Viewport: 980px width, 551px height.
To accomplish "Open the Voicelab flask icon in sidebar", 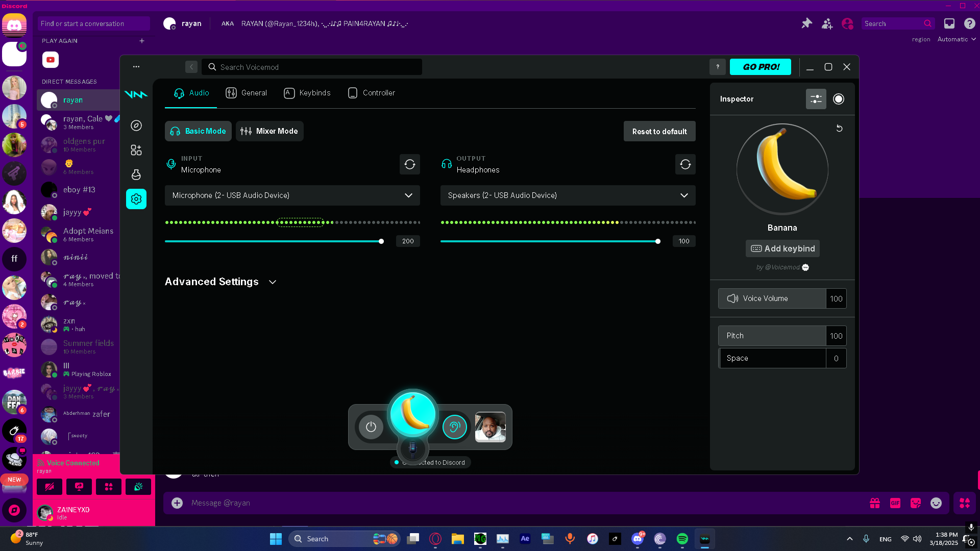I will 136,174.
